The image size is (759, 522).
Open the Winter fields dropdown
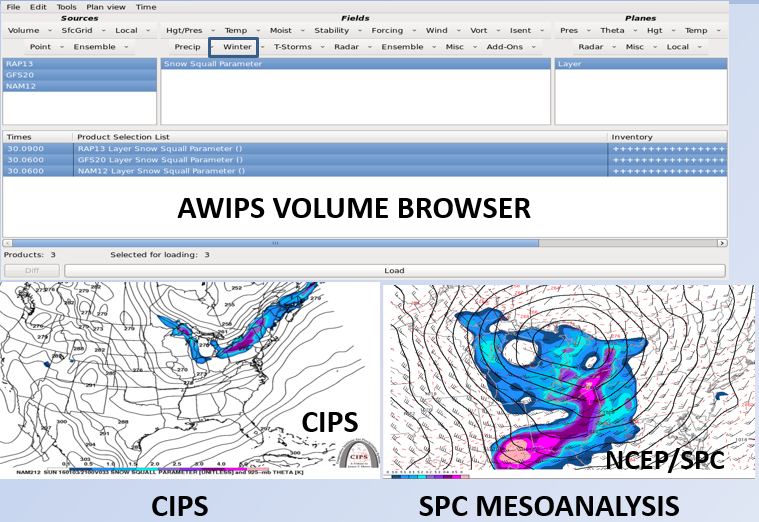(x=237, y=47)
